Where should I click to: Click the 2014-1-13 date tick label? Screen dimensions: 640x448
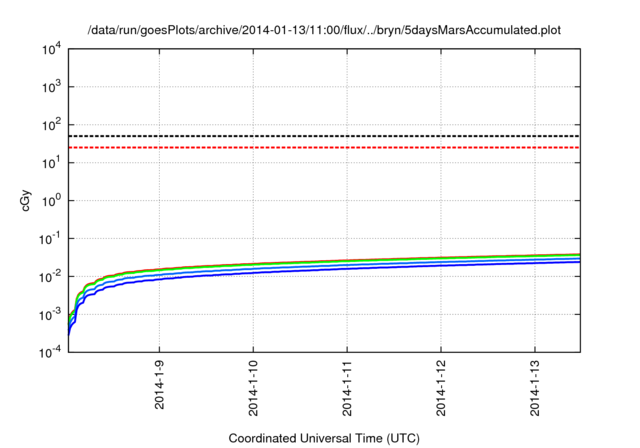535,388
